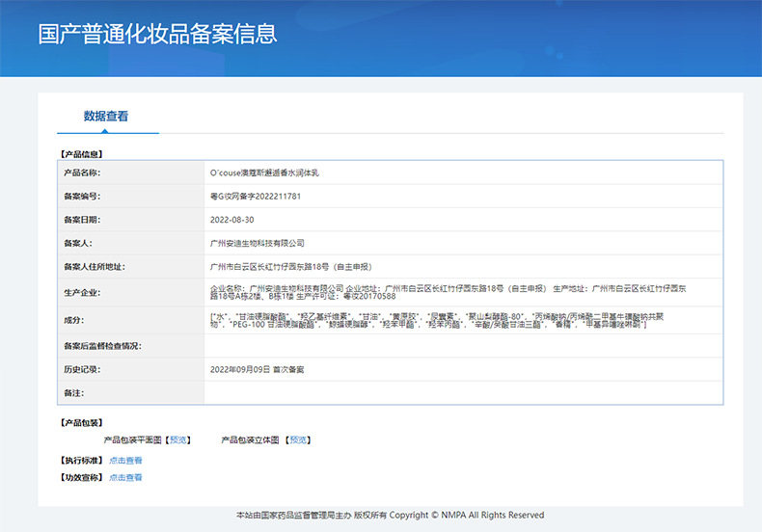The image size is (762, 532).
Task: Click the 产品包装平面图 label
Action: [132, 439]
